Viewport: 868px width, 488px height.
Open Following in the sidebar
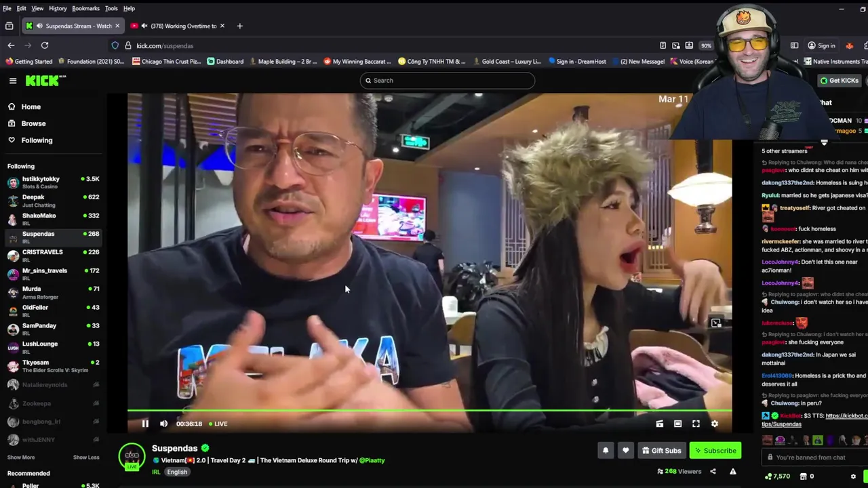(x=37, y=140)
